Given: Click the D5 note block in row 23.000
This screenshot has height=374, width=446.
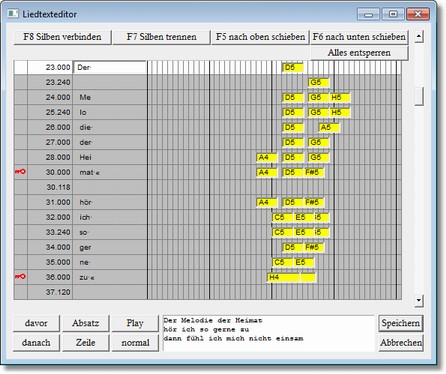Looking at the screenshot, I should (293, 68).
